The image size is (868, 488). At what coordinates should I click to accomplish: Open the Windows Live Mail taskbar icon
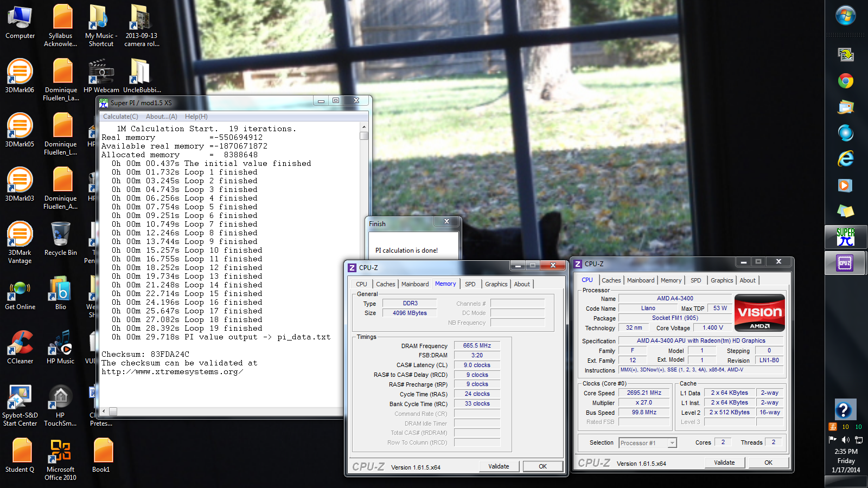coord(846,107)
